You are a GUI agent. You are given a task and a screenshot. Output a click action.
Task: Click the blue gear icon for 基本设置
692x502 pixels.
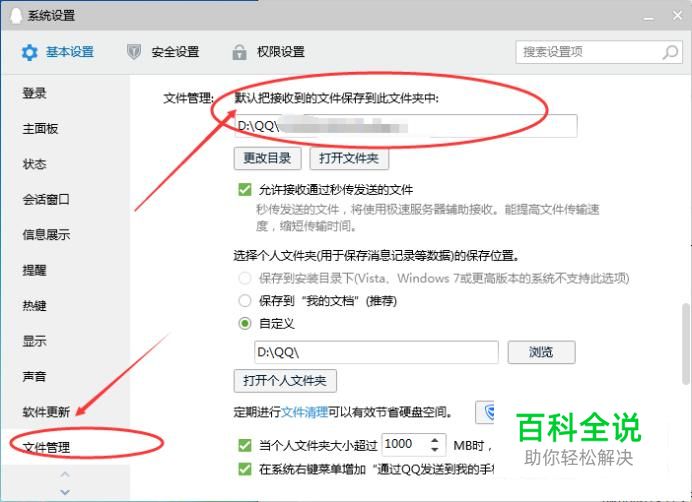click(30, 53)
